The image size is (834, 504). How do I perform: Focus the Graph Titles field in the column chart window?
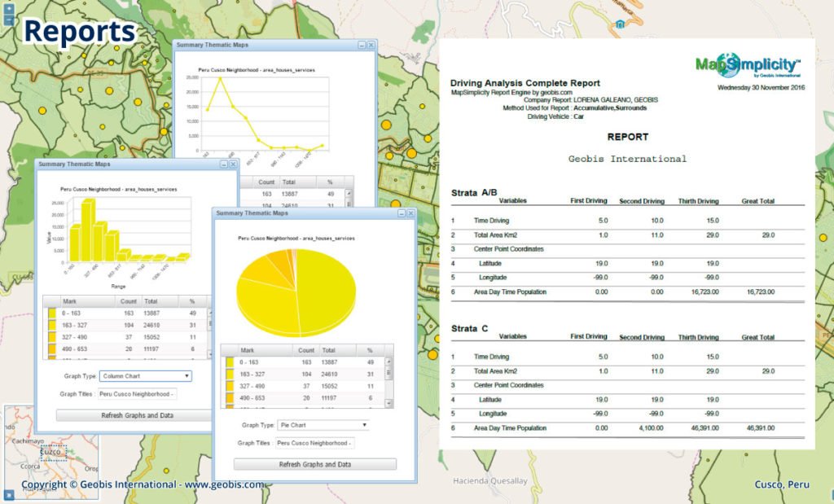coord(137,394)
